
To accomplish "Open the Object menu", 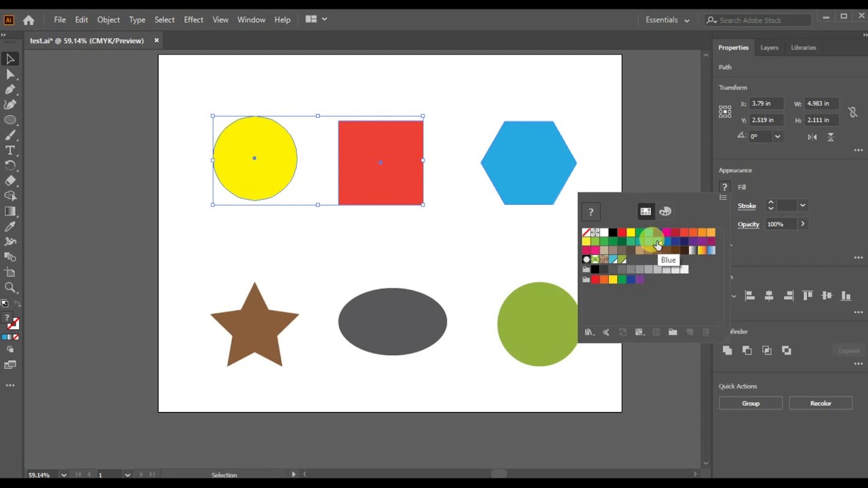I will click(108, 20).
